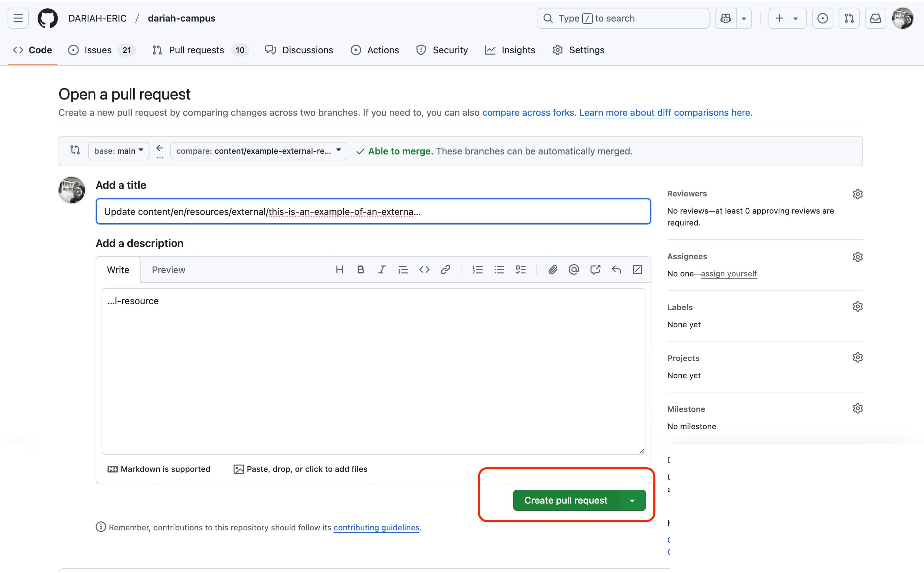
Task: Add a link using the link icon
Action: click(446, 269)
